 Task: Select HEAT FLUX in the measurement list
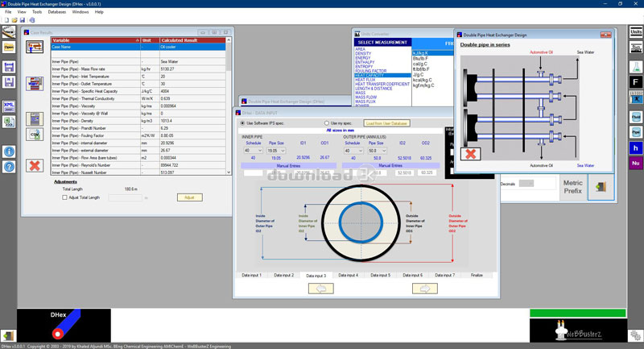(x=365, y=80)
